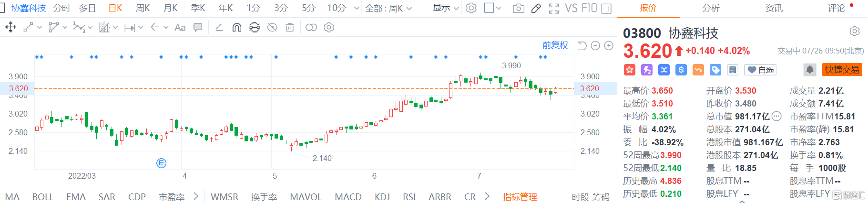Switch to the 资讯 news tab
The width and height of the screenshot is (868, 203).
tap(774, 8)
